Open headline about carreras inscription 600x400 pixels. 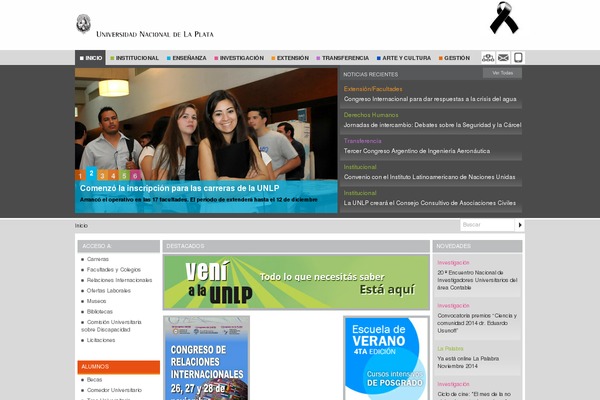click(179, 188)
